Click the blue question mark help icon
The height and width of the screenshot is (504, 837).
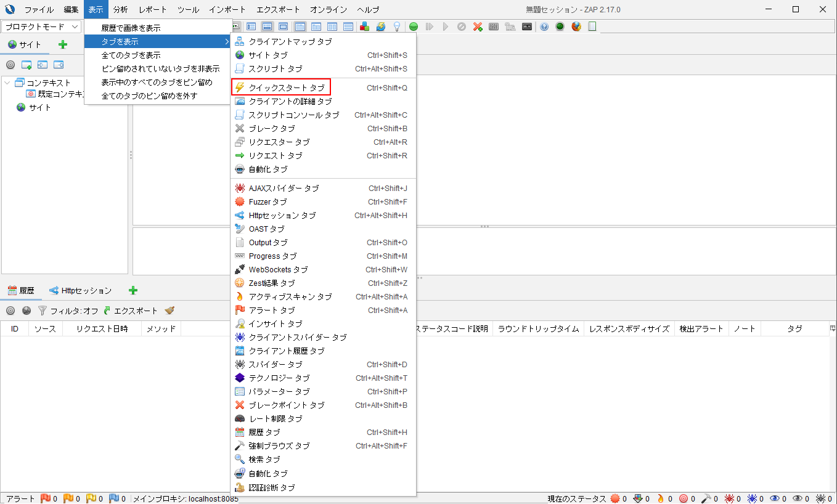[x=544, y=26]
